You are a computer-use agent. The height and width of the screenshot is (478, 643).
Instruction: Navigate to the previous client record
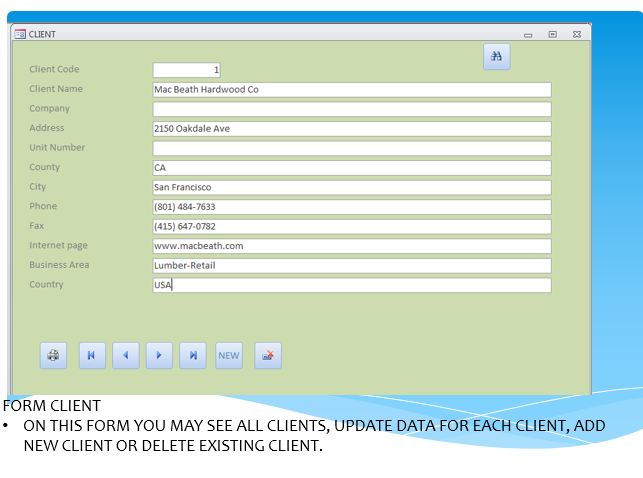coord(125,355)
